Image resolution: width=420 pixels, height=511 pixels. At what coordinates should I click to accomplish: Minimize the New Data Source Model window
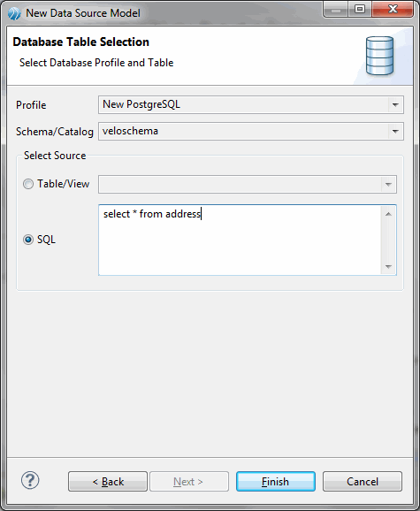pos(336,10)
